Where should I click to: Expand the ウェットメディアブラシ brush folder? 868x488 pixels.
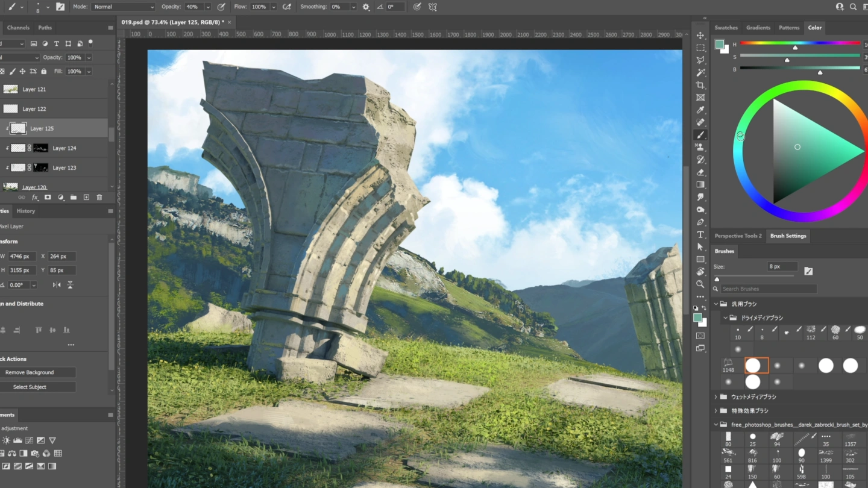tap(716, 397)
